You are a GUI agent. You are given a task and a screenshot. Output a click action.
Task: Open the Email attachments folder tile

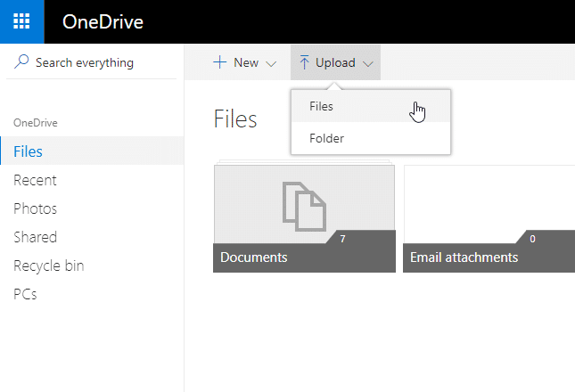coord(489,218)
